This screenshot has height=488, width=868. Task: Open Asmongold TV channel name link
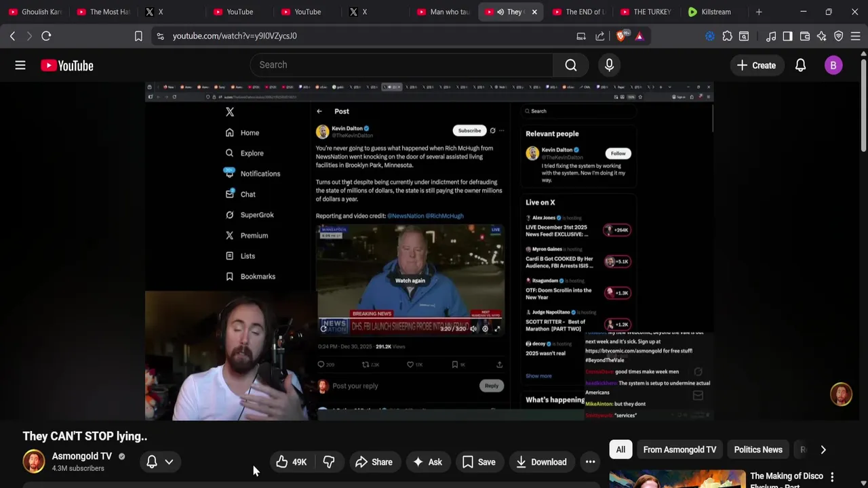82,456
